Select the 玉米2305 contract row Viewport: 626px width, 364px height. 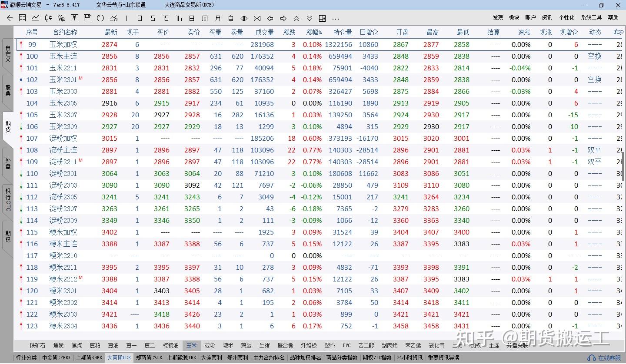point(63,103)
